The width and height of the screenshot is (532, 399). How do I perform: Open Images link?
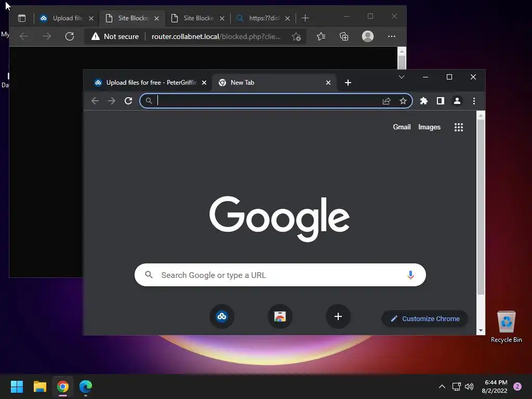tap(429, 127)
